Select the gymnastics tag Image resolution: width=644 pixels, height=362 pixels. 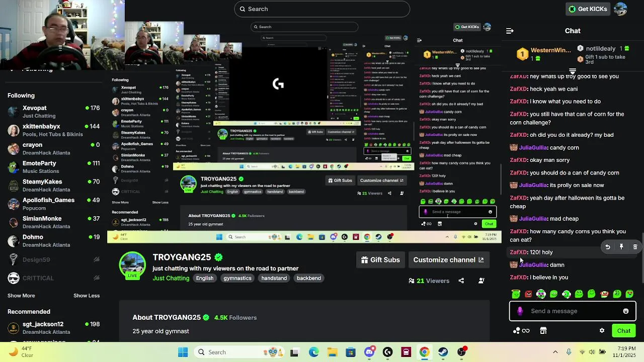pos(237,278)
